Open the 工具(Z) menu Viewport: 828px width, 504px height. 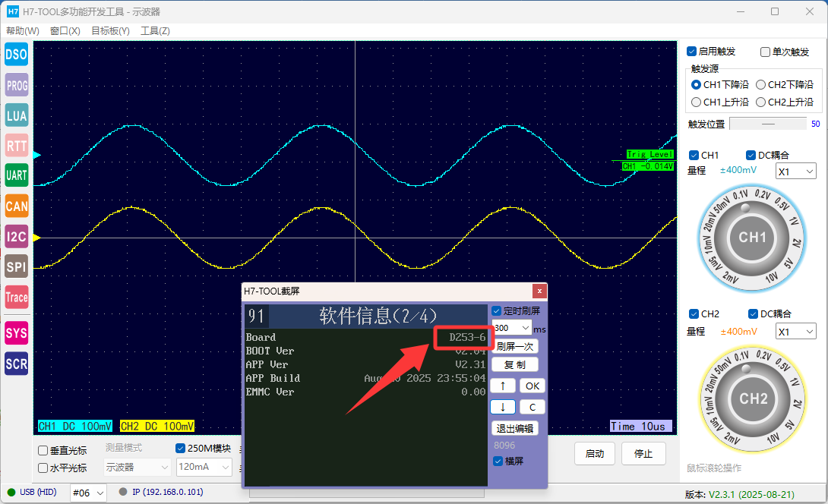point(155,30)
